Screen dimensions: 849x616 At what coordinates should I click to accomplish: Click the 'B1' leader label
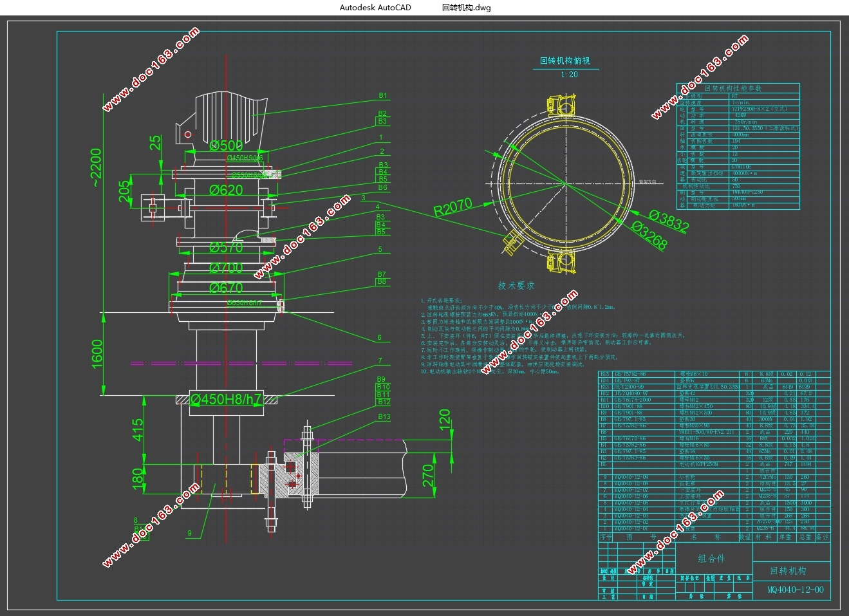[x=383, y=95]
